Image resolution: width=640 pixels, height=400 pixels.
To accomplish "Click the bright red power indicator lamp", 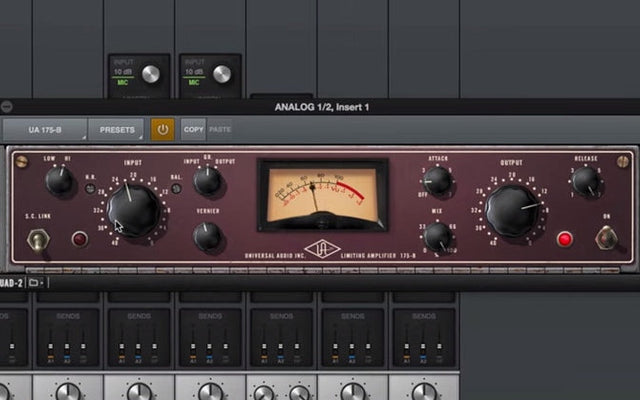I will click(565, 239).
